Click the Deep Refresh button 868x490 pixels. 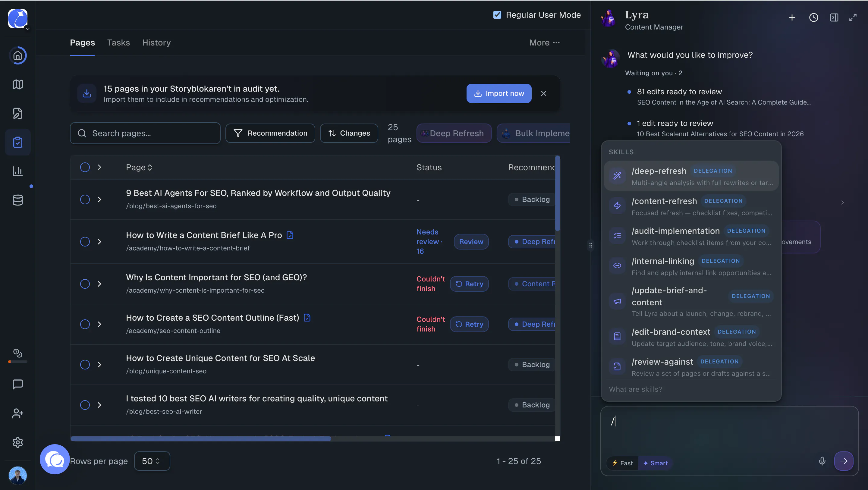[x=454, y=133]
